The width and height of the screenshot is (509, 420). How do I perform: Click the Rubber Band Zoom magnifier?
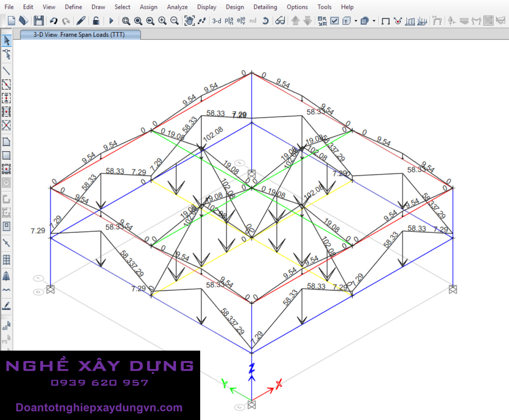[x=126, y=21]
